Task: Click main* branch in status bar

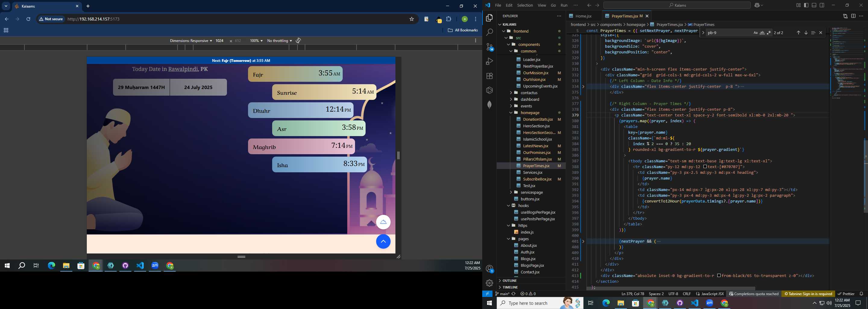Action: click(x=502, y=294)
